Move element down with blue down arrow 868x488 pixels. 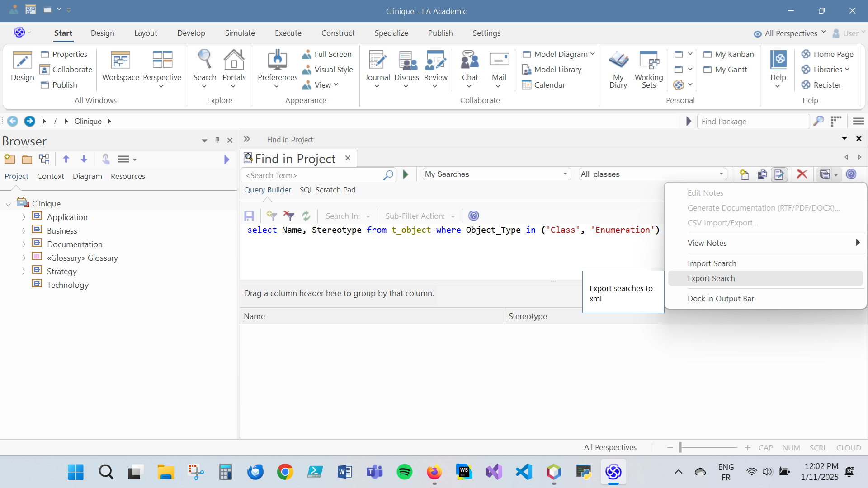84,159
